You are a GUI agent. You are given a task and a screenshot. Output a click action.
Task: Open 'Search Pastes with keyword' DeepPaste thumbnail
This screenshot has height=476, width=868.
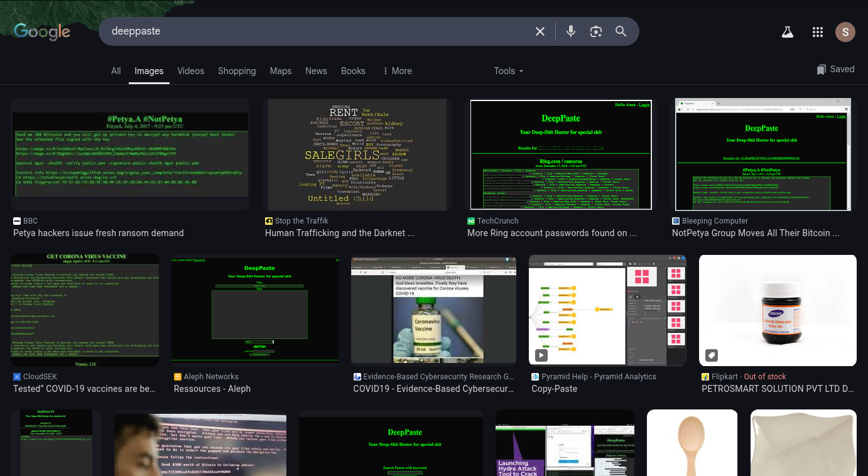pos(391,443)
